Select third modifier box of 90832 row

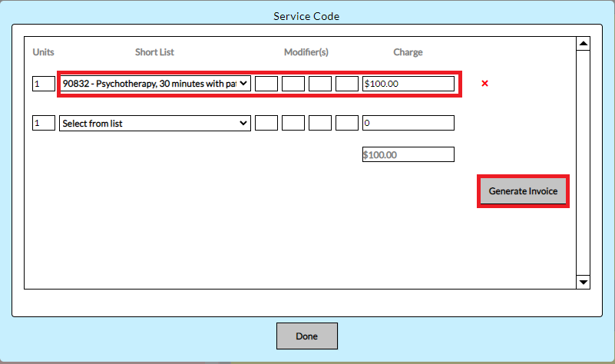[320, 84]
